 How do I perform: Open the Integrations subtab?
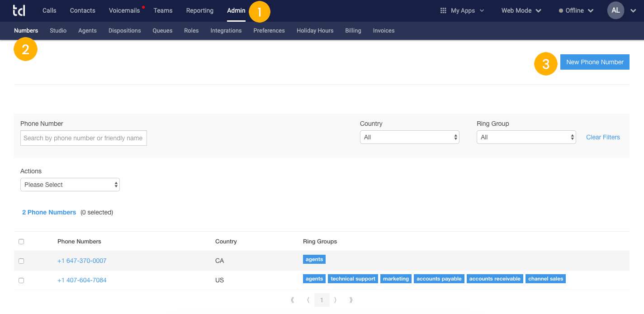coord(226,31)
